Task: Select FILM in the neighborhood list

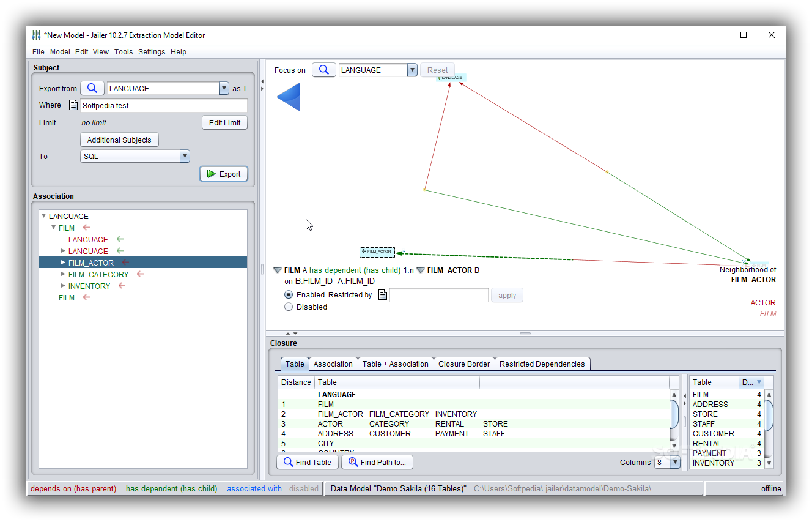Action: (x=767, y=313)
